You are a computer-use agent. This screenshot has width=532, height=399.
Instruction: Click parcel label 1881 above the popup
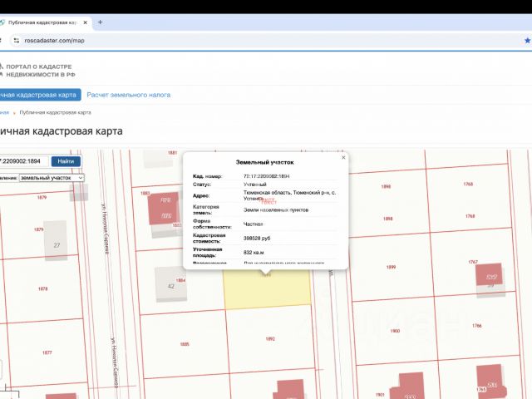click(x=172, y=153)
